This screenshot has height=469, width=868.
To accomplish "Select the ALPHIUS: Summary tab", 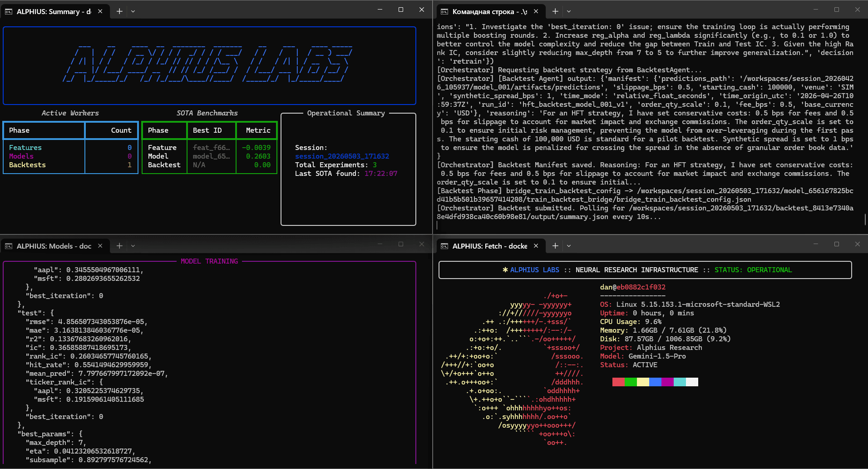I will pos(54,11).
